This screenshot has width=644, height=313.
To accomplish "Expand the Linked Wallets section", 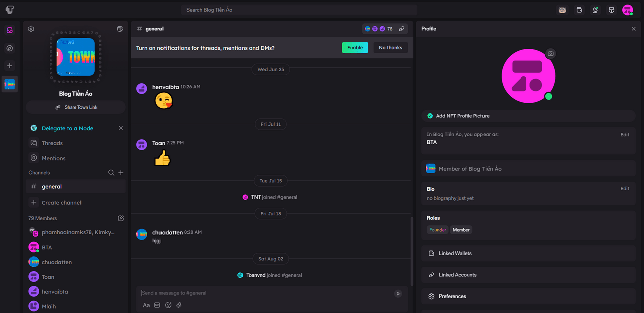I will click(528, 253).
